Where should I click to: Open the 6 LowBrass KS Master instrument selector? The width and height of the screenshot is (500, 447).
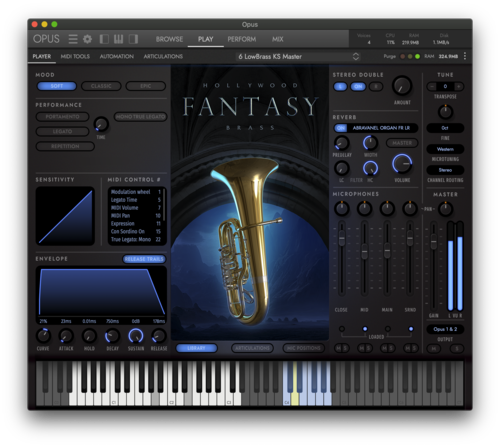click(x=298, y=57)
